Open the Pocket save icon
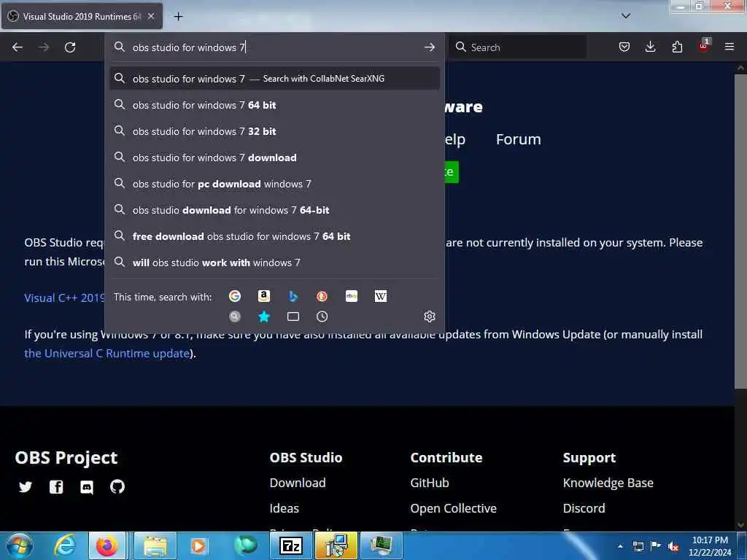This screenshot has width=747, height=560. pyautogui.click(x=624, y=47)
